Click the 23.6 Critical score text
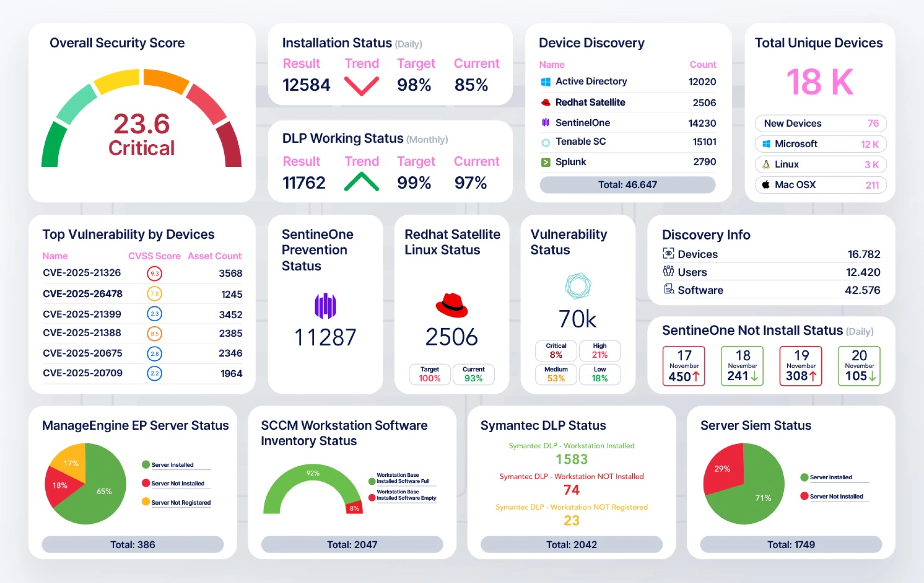The height and width of the screenshot is (583, 924). point(141,135)
